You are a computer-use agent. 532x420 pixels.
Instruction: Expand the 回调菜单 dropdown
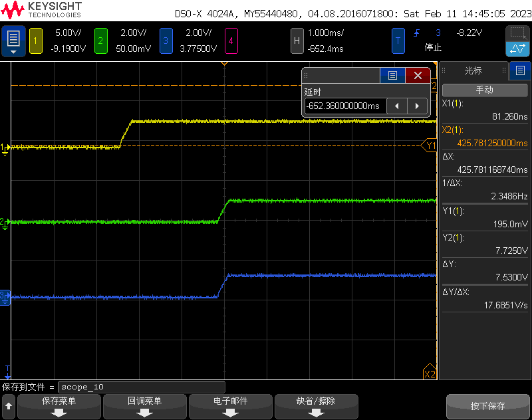click(144, 406)
